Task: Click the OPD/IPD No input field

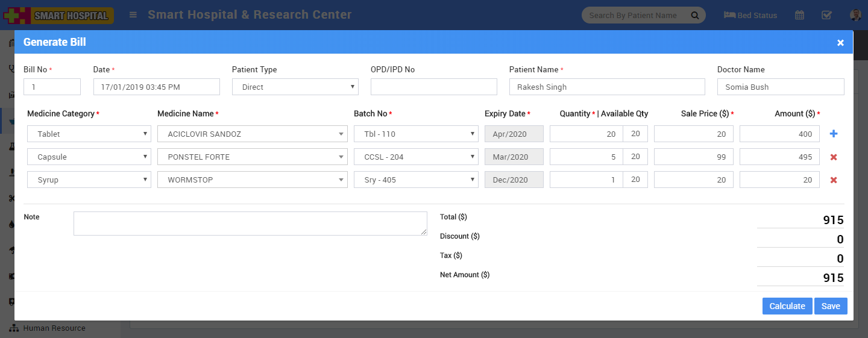Action: click(433, 87)
